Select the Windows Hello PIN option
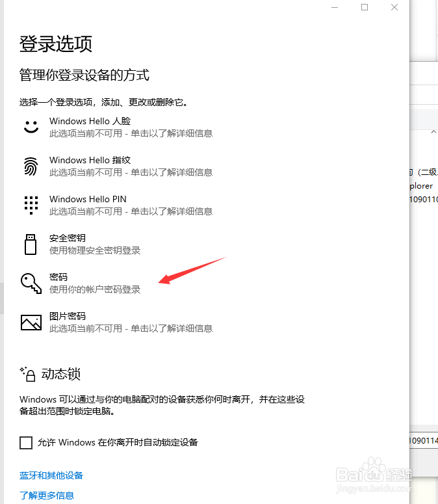 tap(116, 205)
